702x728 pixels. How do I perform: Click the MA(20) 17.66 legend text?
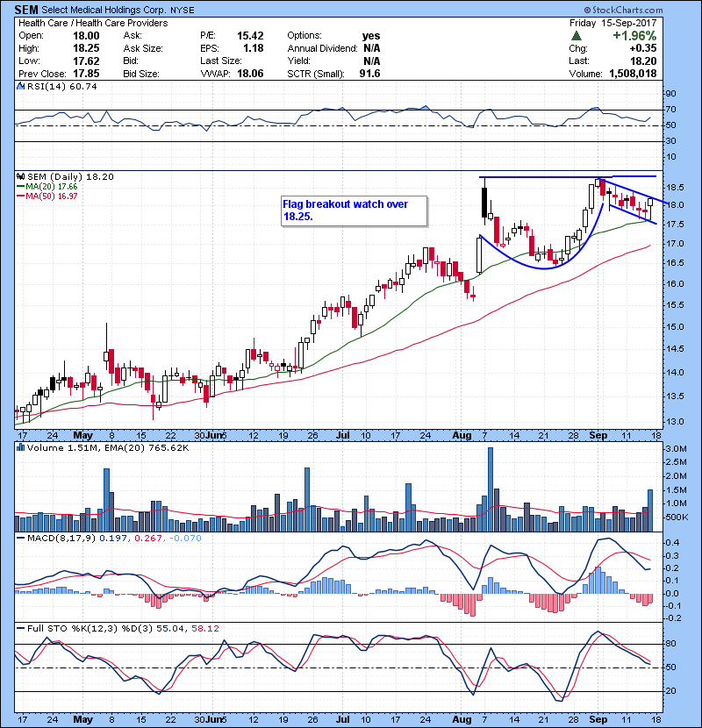[52, 187]
